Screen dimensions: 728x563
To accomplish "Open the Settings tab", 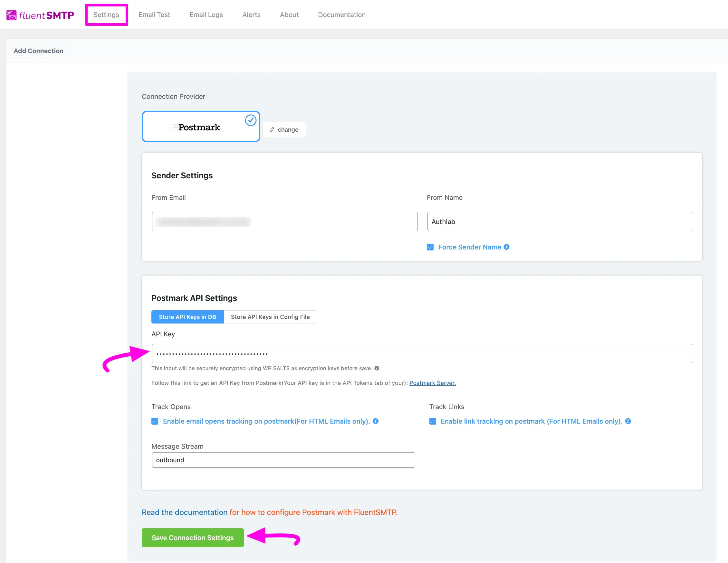I will [x=106, y=15].
